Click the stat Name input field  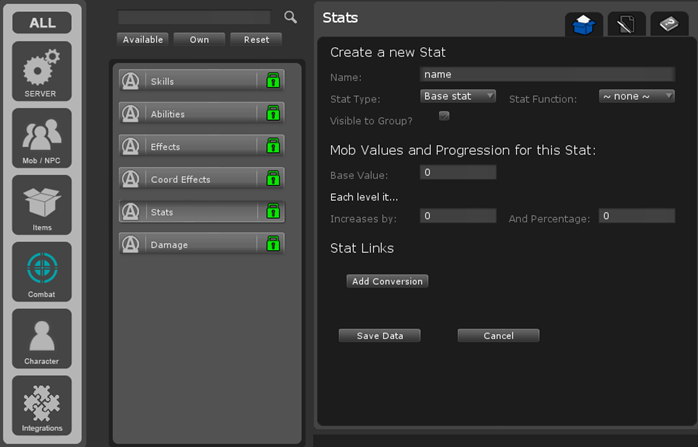(547, 74)
